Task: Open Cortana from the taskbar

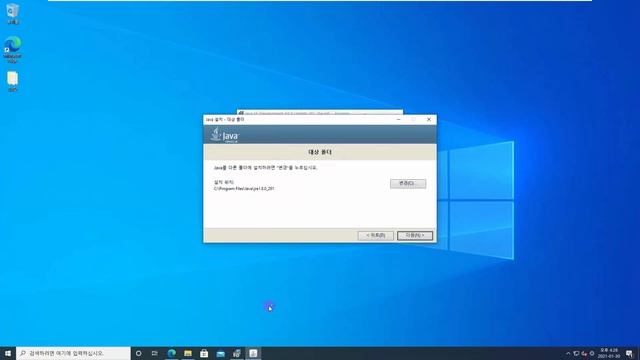Action: (x=138, y=353)
